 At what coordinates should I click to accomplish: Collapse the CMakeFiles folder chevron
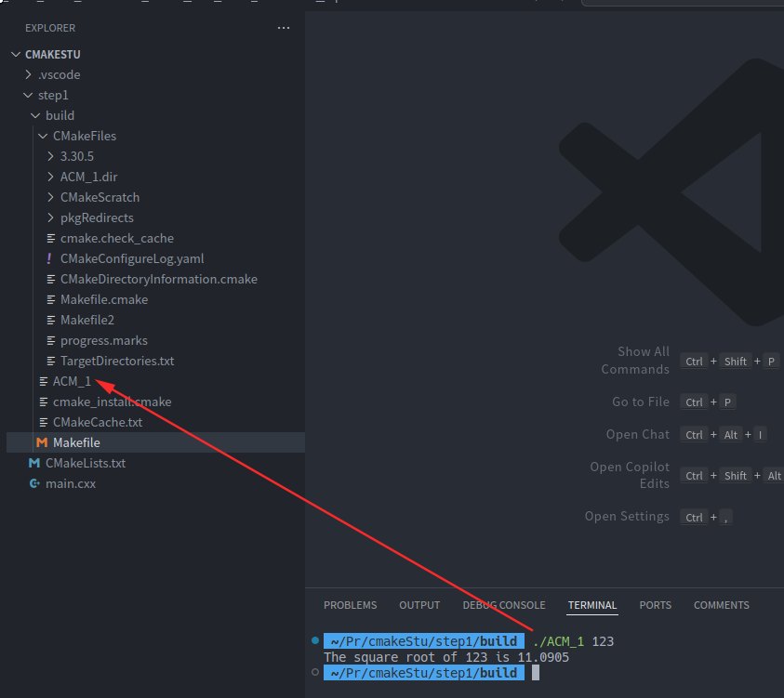click(x=43, y=136)
